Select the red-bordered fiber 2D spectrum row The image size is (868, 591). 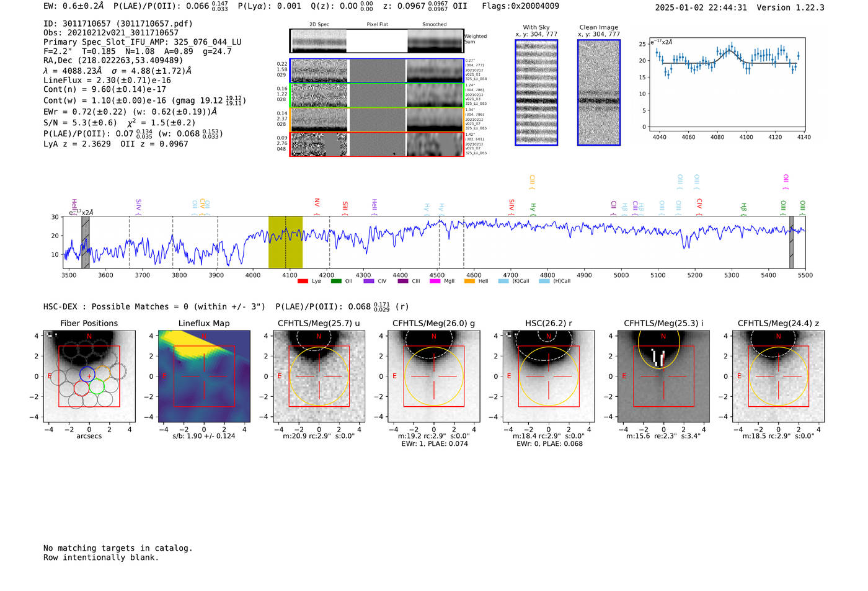click(377, 144)
